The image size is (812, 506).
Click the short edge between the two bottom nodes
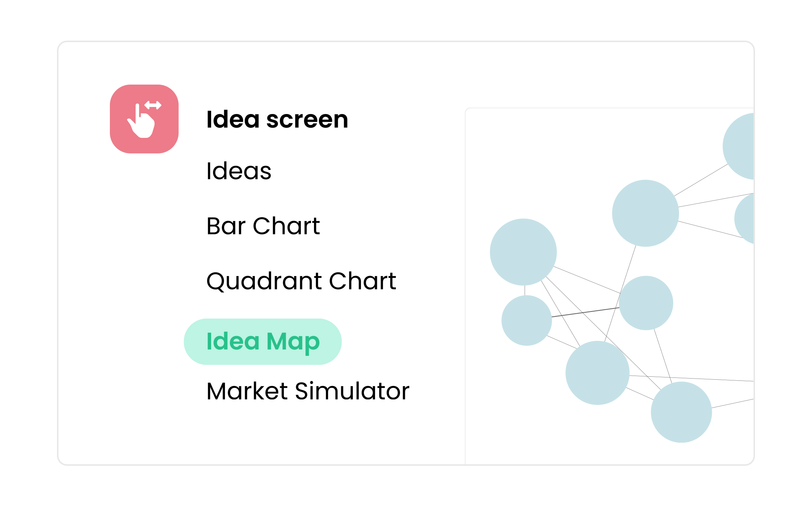pos(640,394)
